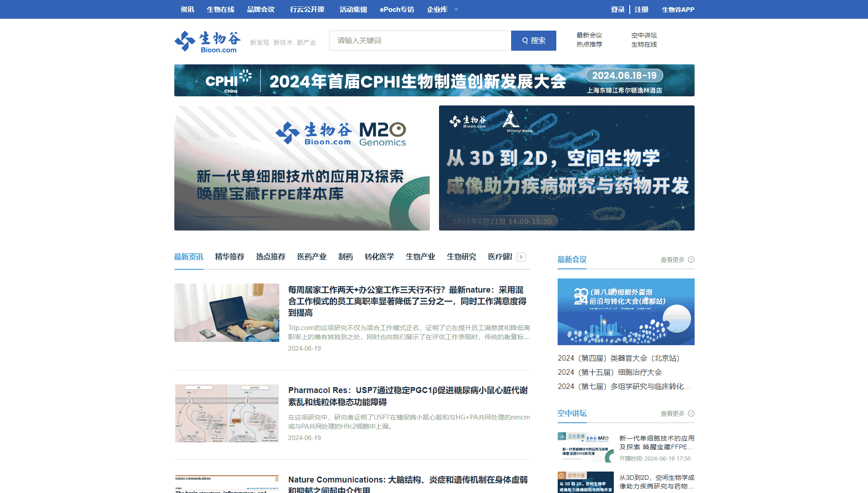Switch to the 生物产业 tab

tap(420, 257)
